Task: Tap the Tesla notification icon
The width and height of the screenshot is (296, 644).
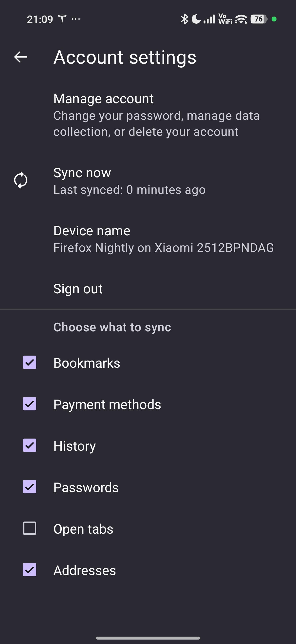Action: (x=62, y=19)
